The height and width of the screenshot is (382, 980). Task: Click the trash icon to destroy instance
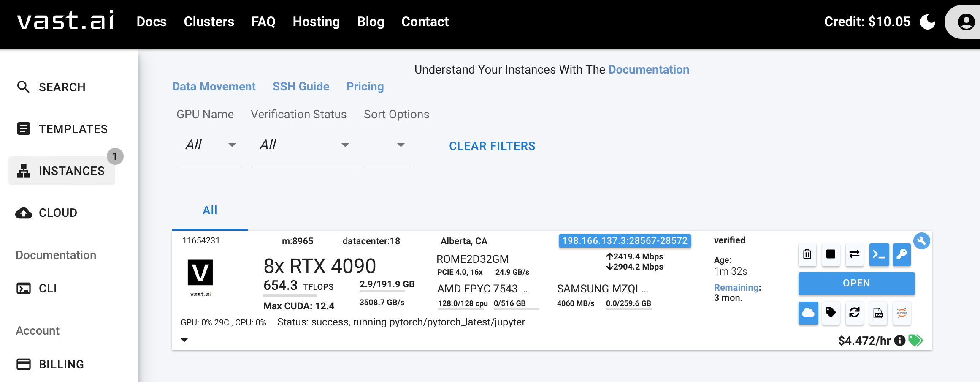tap(807, 254)
